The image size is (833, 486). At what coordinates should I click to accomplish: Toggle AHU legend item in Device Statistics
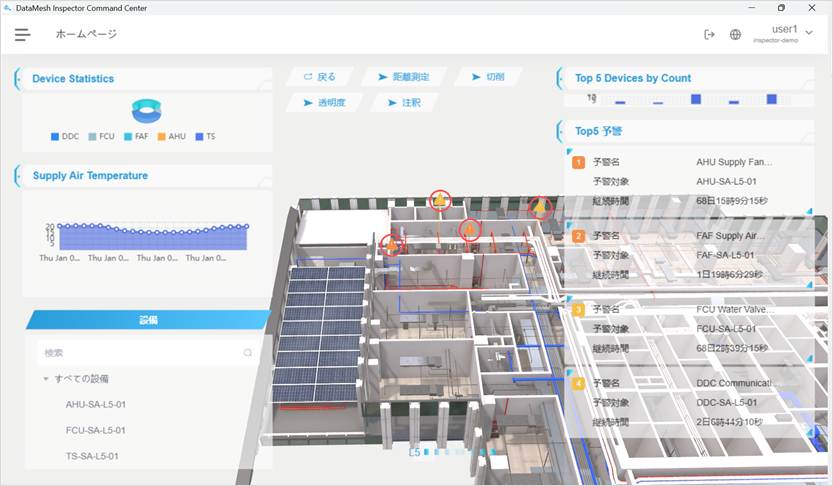pos(171,136)
